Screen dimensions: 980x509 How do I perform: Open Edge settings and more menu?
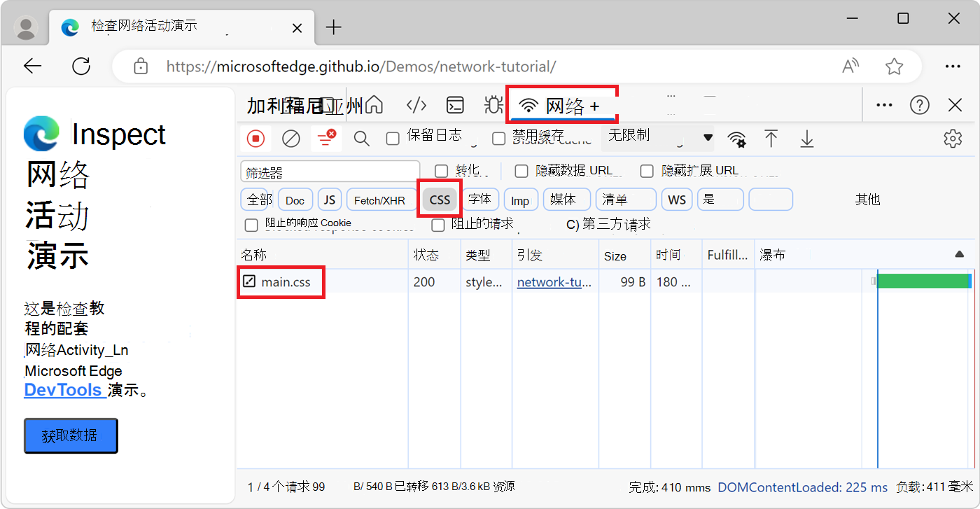coord(953,67)
